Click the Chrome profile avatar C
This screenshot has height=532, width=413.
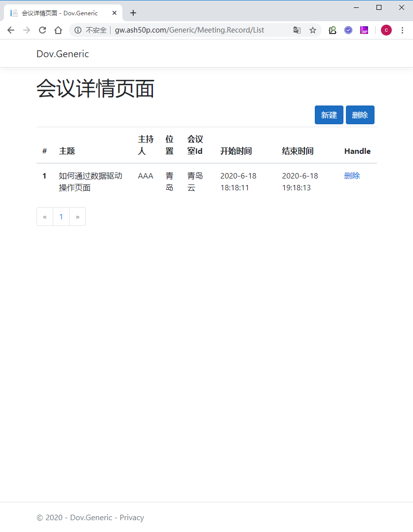[386, 30]
